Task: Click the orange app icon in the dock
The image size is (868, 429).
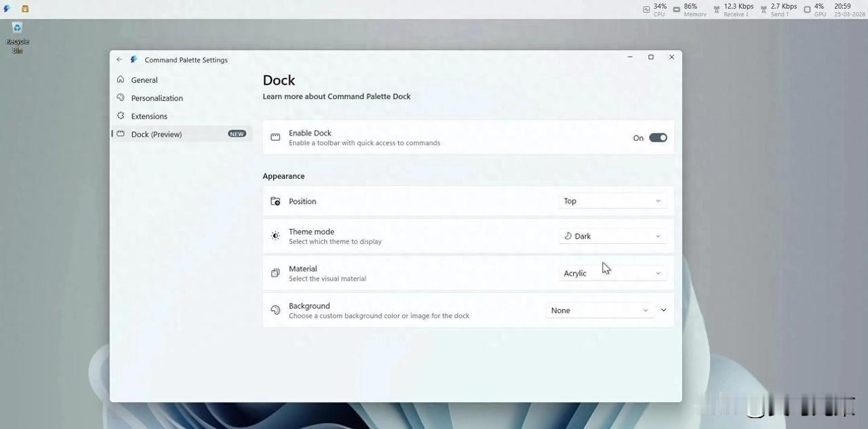Action: (x=25, y=9)
